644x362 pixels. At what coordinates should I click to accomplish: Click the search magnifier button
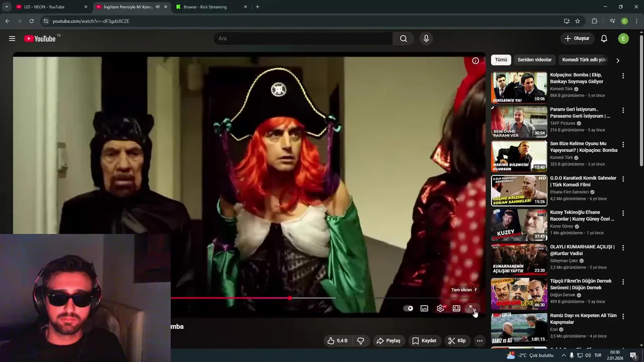click(x=404, y=39)
